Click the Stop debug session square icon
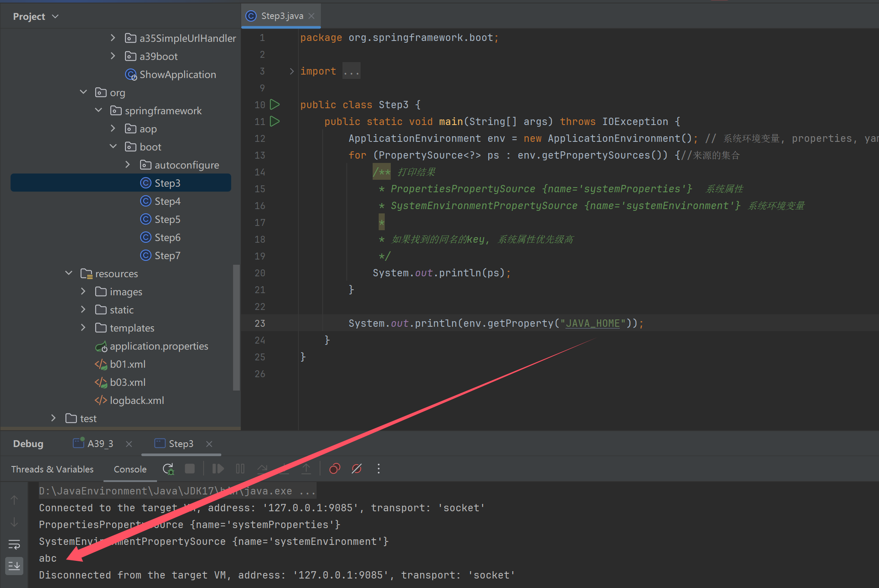 click(190, 469)
